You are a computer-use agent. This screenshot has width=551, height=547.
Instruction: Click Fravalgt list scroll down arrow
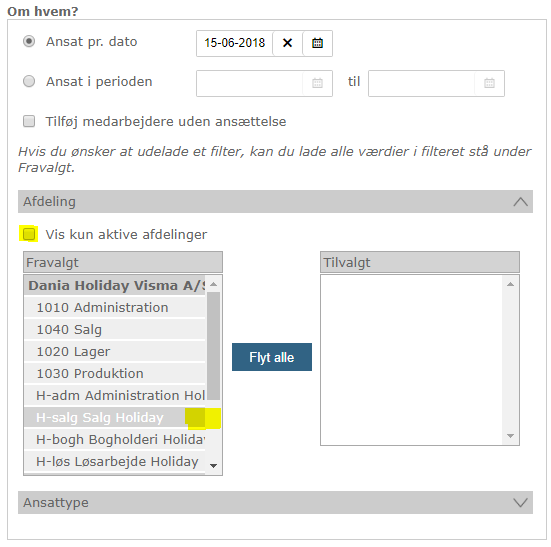click(x=213, y=466)
